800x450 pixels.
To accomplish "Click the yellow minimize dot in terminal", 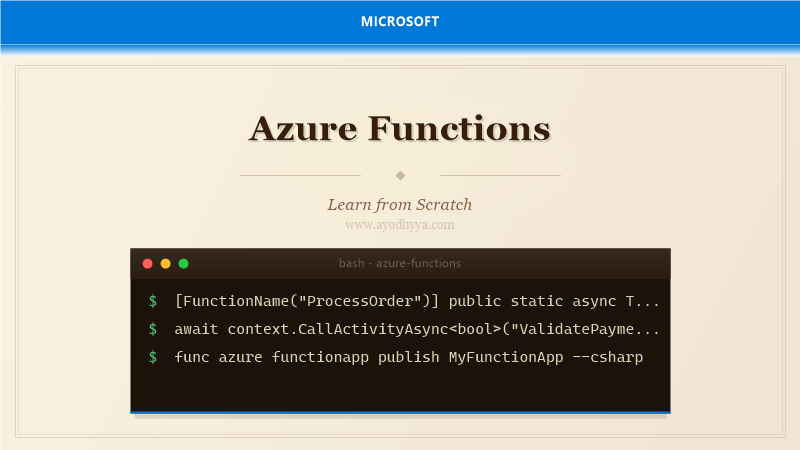I will coord(165,263).
